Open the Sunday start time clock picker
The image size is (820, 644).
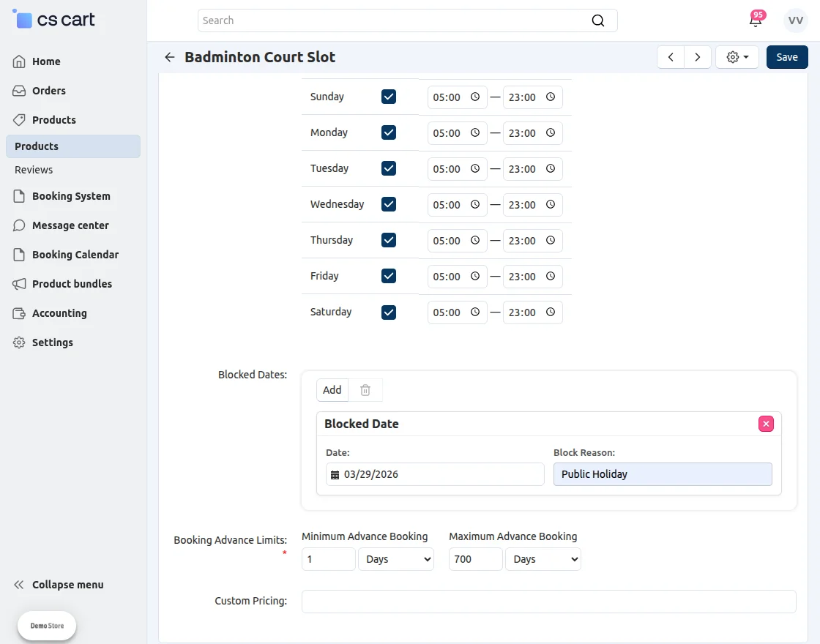point(475,97)
